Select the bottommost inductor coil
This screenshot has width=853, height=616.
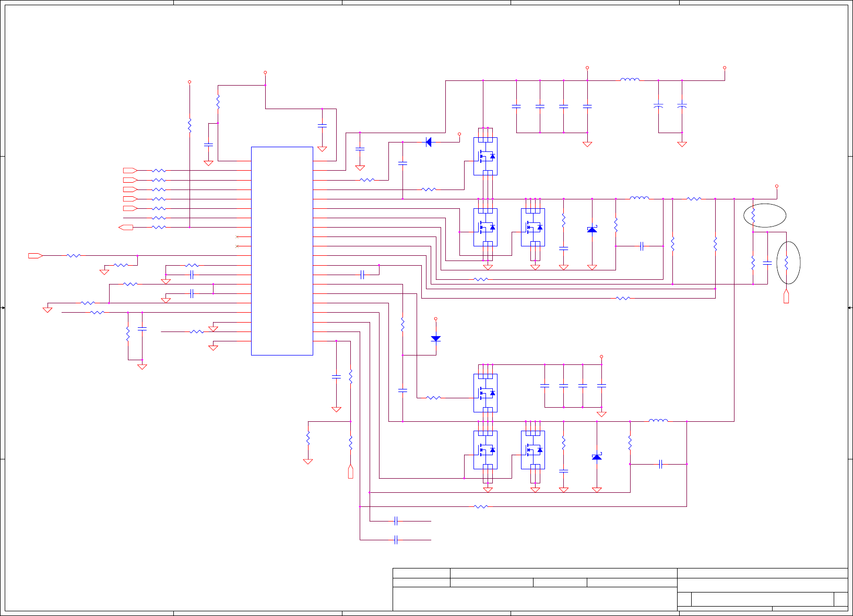658,420
